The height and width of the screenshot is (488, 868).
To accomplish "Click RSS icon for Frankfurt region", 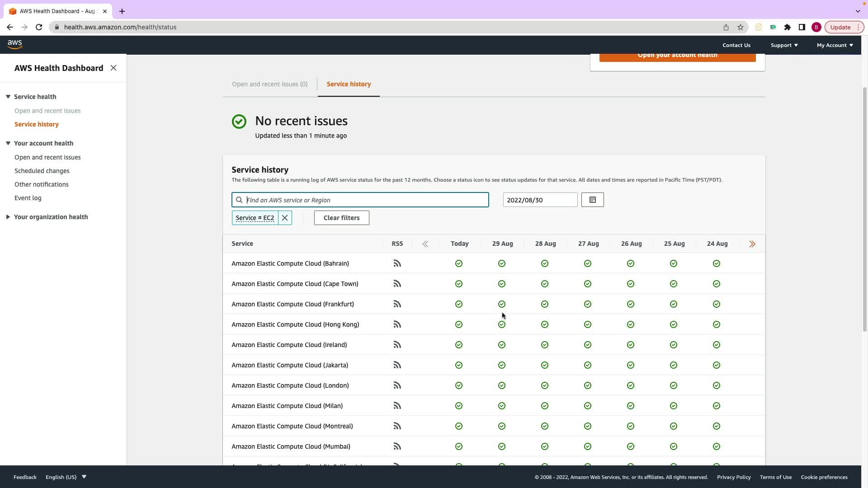I will click(397, 304).
